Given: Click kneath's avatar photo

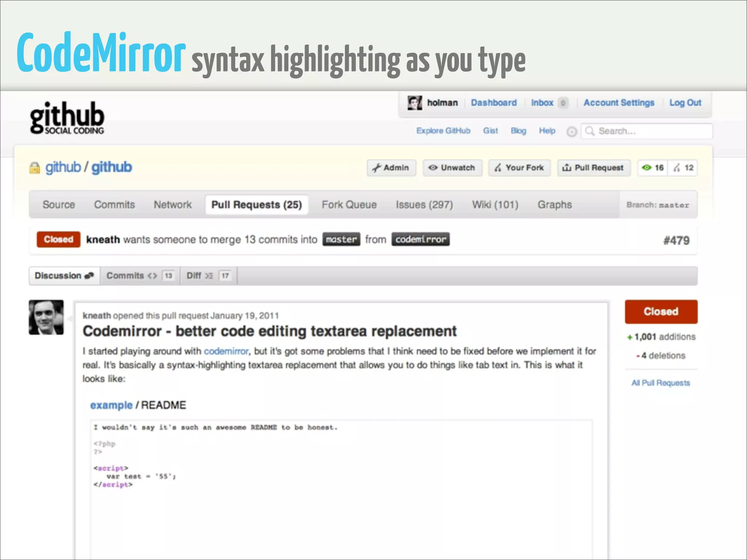Looking at the screenshot, I should point(46,317).
